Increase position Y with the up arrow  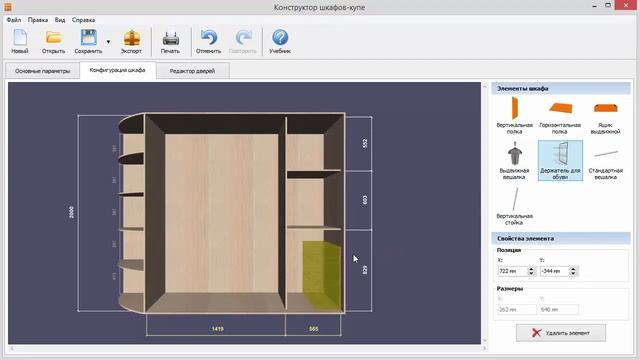pos(573,269)
